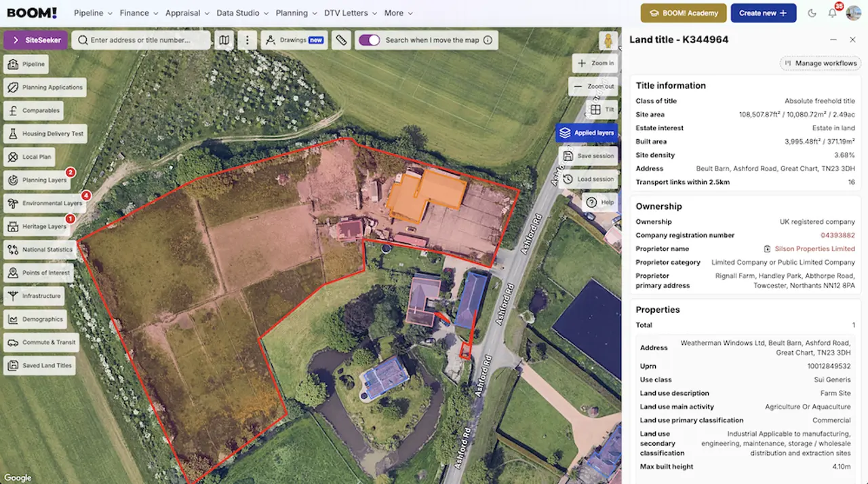Open Planning Applications layer

[x=45, y=87]
